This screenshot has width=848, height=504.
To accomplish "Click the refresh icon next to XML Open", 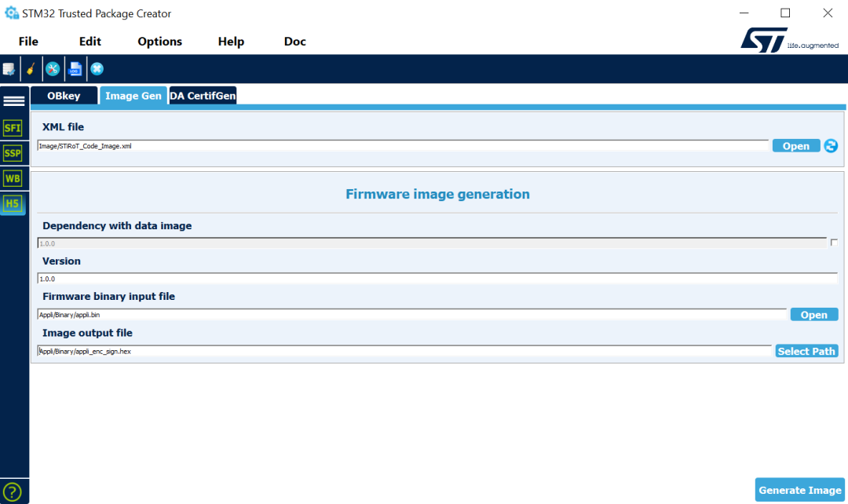I will [x=831, y=146].
